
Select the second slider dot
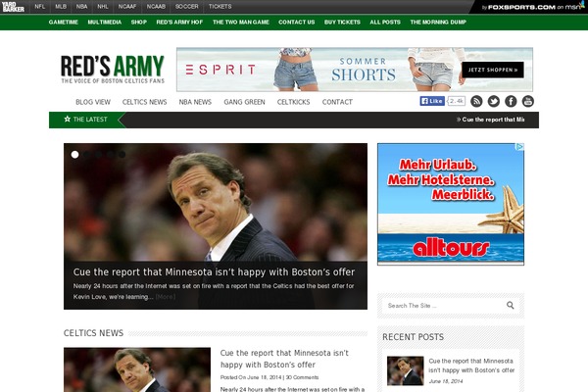click(87, 155)
